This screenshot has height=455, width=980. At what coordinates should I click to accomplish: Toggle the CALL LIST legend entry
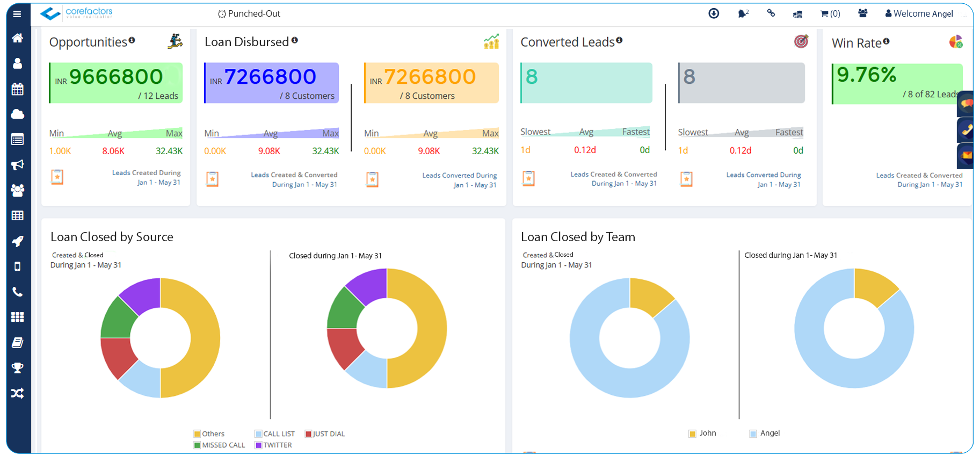coord(275,434)
